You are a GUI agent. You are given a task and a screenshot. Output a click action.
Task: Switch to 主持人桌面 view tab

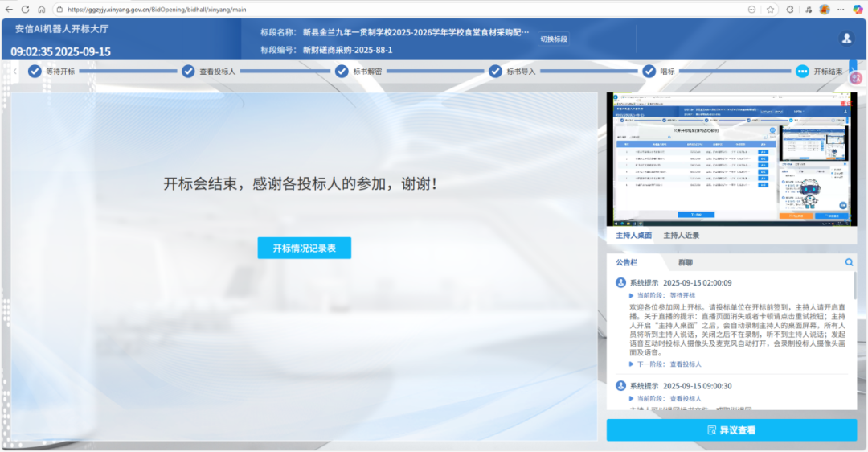pyautogui.click(x=633, y=236)
